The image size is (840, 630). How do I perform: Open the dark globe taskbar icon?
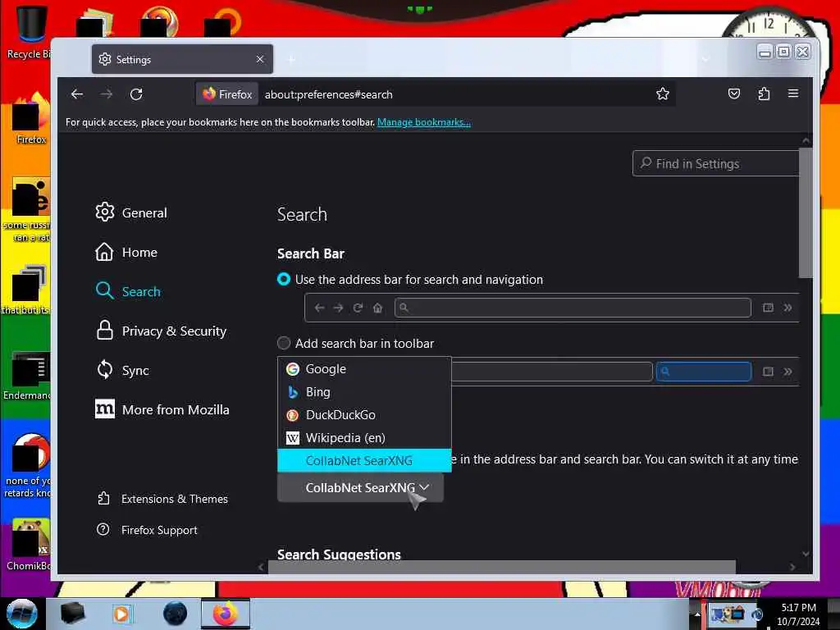175,614
